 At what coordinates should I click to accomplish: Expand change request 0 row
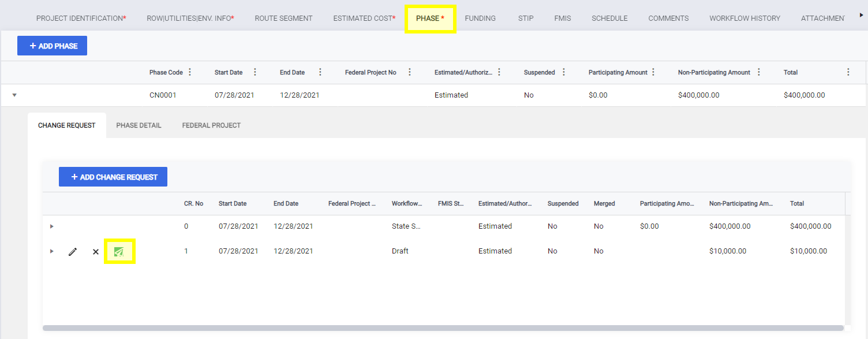tap(52, 226)
